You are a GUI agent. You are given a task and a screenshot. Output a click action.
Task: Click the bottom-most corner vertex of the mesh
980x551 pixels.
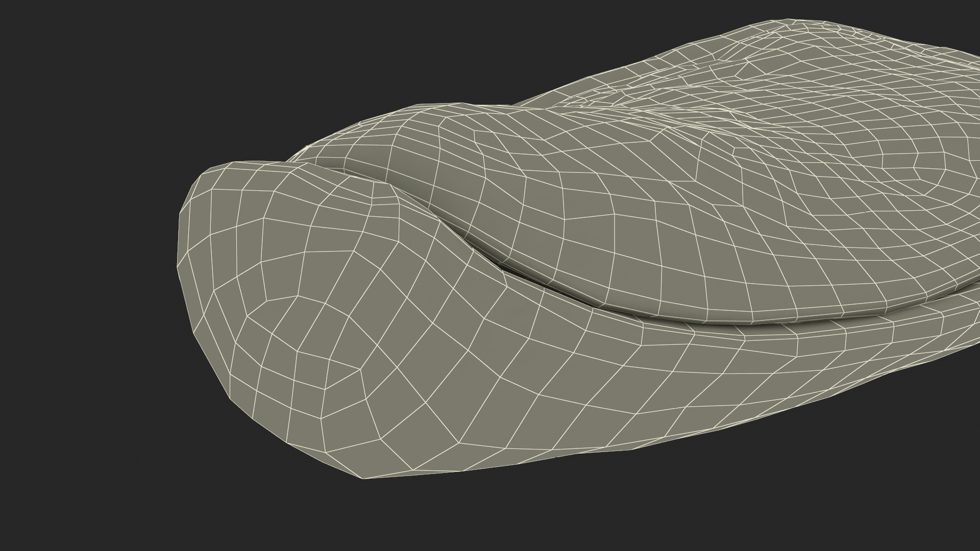point(363,479)
